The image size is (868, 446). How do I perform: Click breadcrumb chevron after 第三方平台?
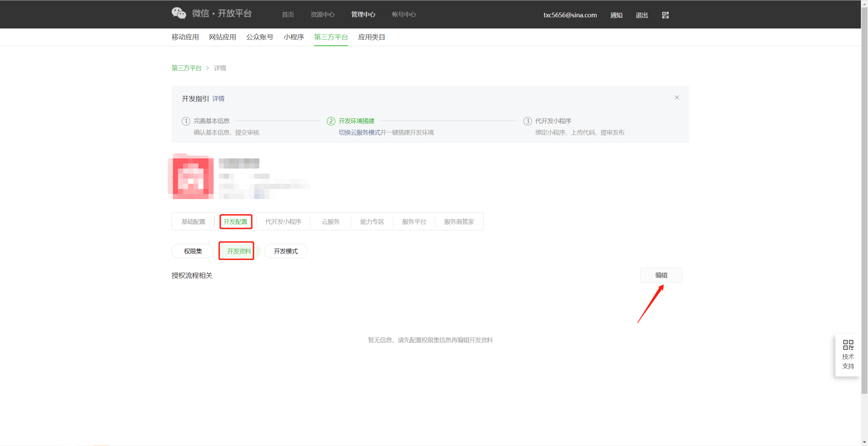(208, 68)
